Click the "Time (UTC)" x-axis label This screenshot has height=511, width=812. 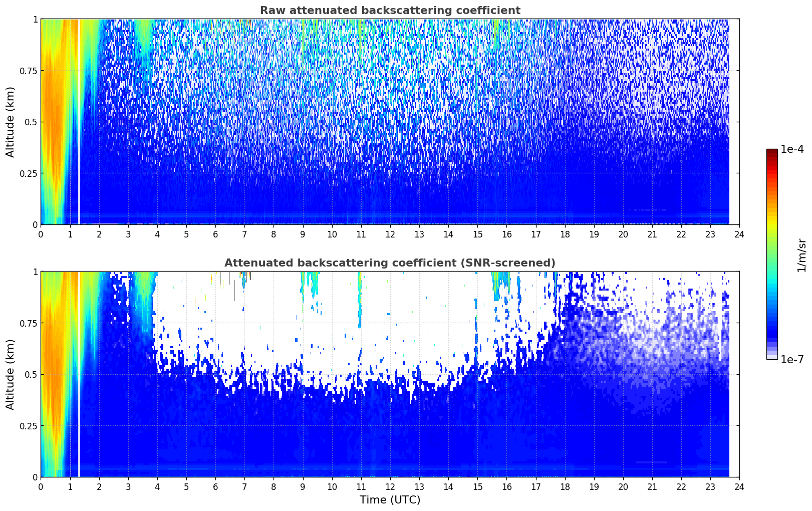(390, 500)
